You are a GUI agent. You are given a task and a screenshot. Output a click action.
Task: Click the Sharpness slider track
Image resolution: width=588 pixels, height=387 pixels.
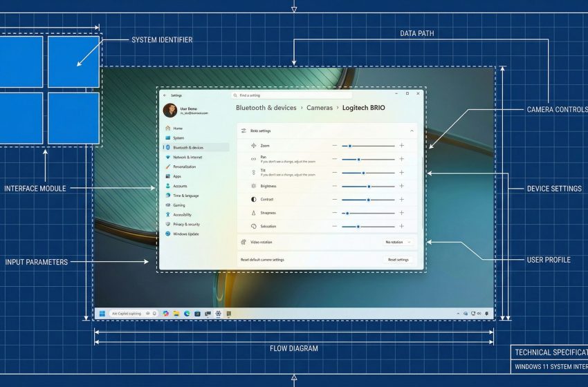pyautogui.click(x=368, y=213)
